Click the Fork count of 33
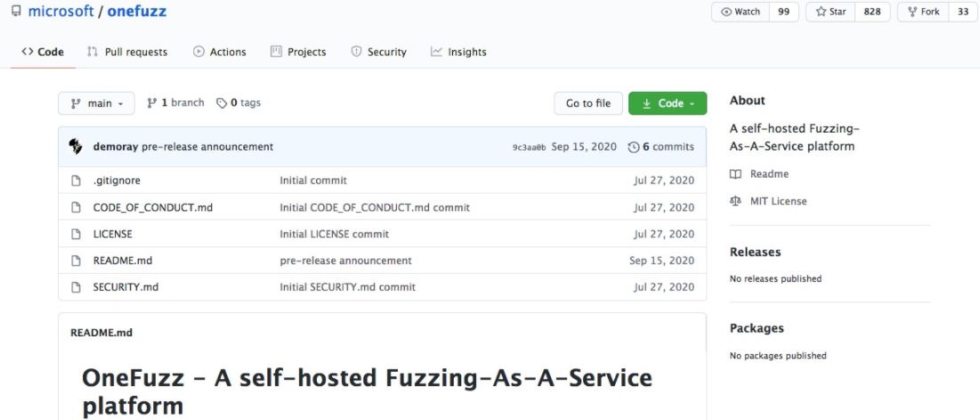Viewport: 980px width, 420px height. click(x=962, y=12)
